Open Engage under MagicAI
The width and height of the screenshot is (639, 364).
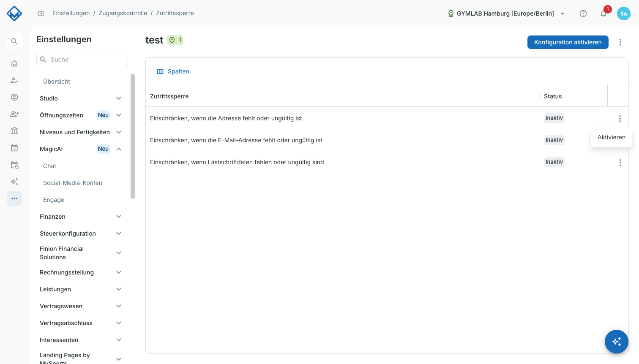(x=54, y=200)
